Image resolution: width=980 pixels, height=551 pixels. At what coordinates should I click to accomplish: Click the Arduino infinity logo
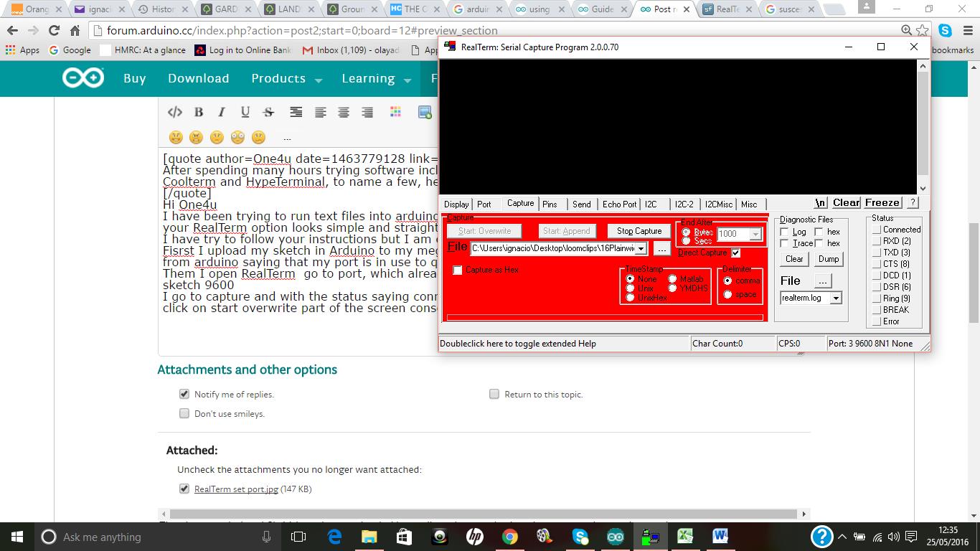[83, 78]
